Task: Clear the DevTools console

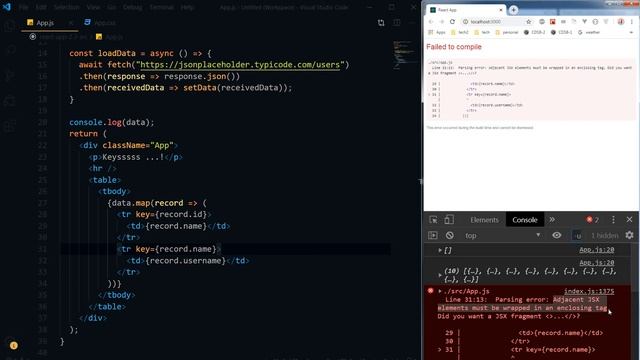Action: 450,236
